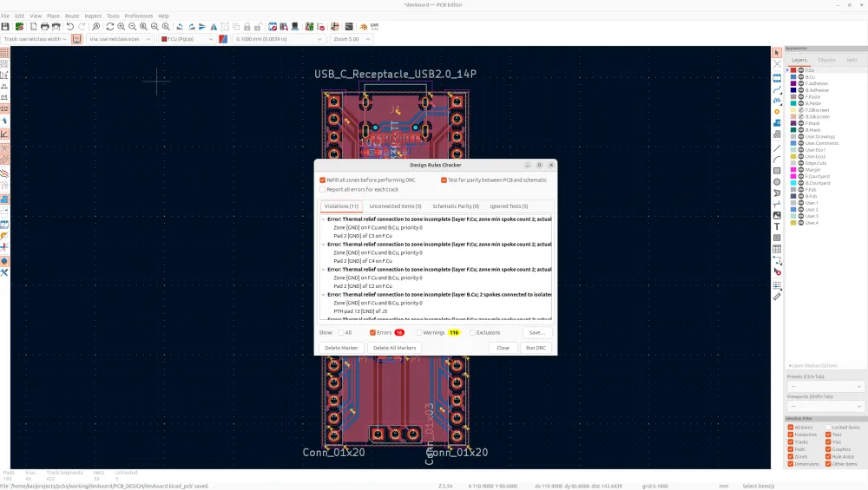
Task: Select the Route Tracks tool
Action: tap(777, 88)
